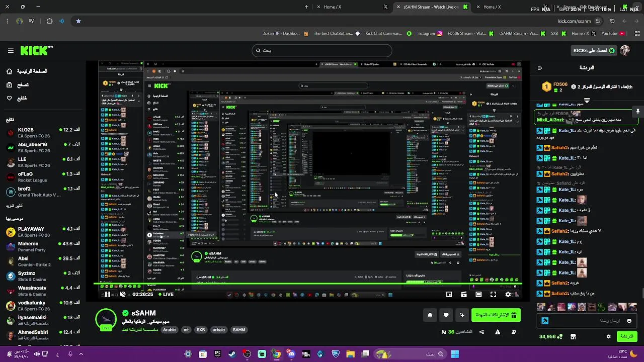The height and width of the screenshot is (362, 644).
Task: Select the SAHM tag
Action: [x=239, y=330]
